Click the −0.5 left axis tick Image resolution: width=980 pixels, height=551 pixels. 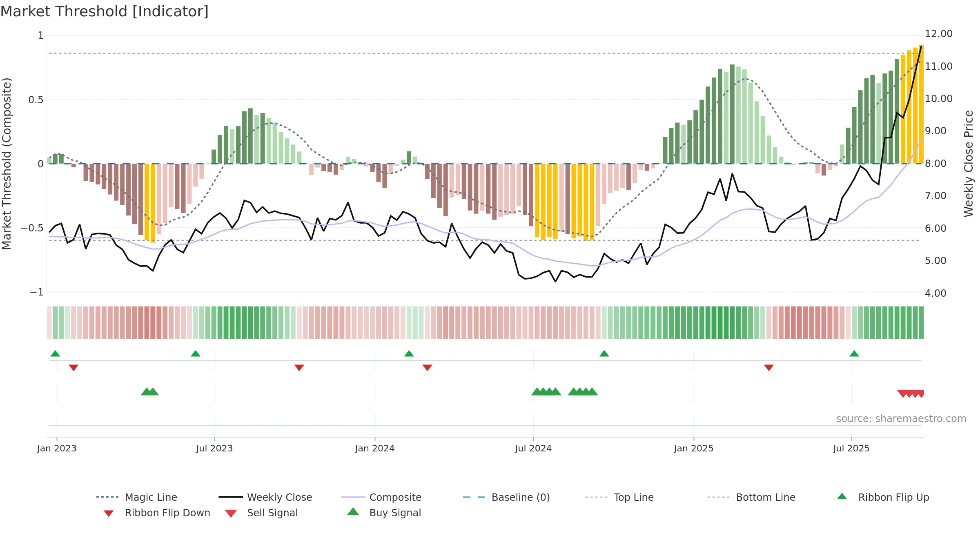click(x=32, y=228)
